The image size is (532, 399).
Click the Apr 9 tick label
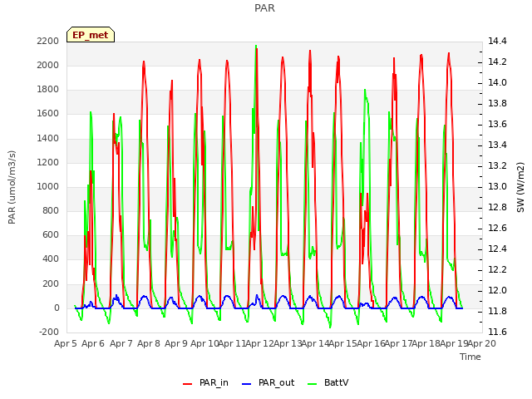point(176,343)
